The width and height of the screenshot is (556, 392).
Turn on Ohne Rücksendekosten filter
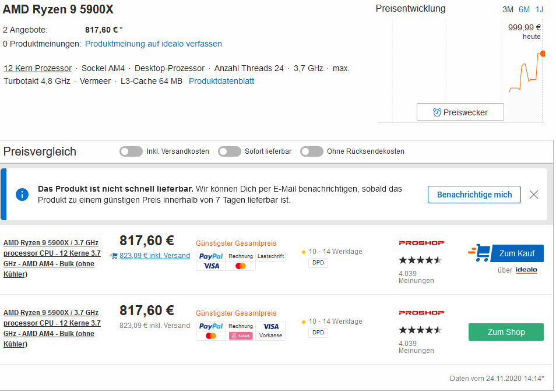pyautogui.click(x=312, y=151)
